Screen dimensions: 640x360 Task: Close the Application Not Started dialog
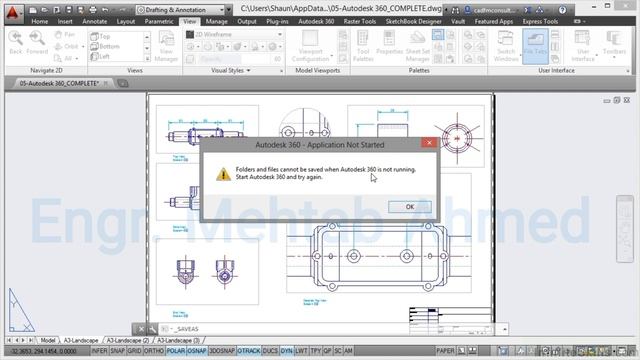point(429,142)
